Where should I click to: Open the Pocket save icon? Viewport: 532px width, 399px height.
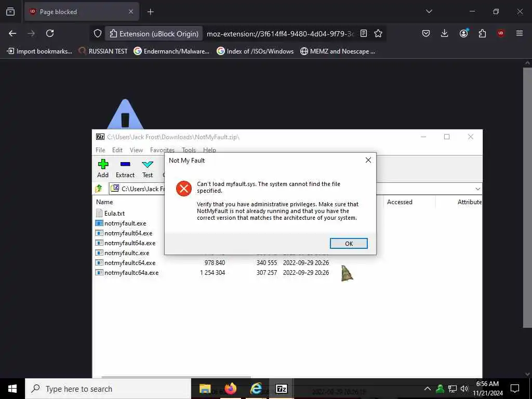click(426, 33)
